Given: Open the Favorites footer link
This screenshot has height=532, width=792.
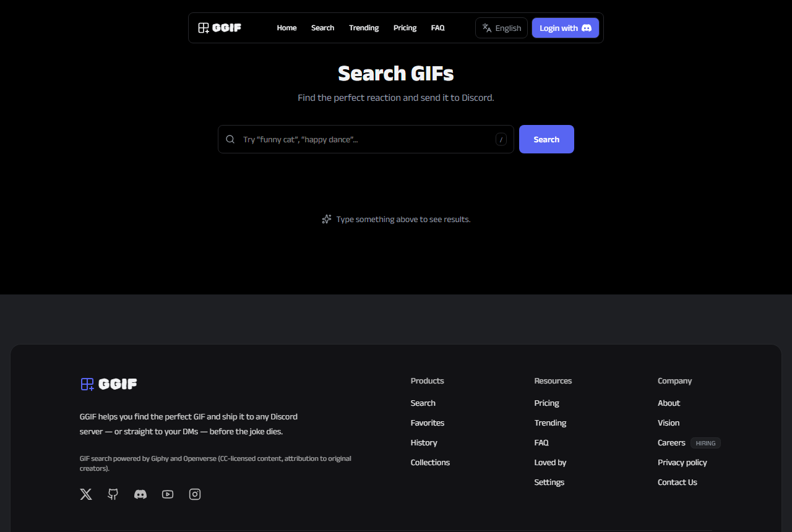Looking at the screenshot, I should point(428,423).
